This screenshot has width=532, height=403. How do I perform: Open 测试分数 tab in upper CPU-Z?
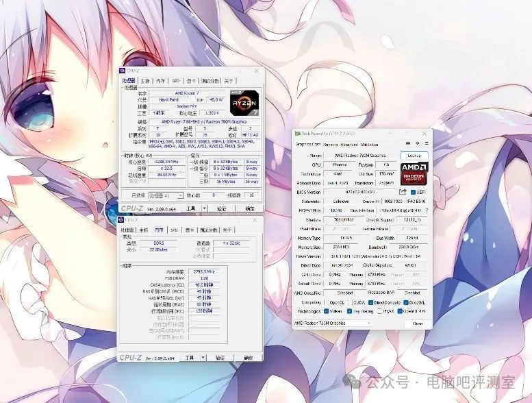[x=210, y=81]
